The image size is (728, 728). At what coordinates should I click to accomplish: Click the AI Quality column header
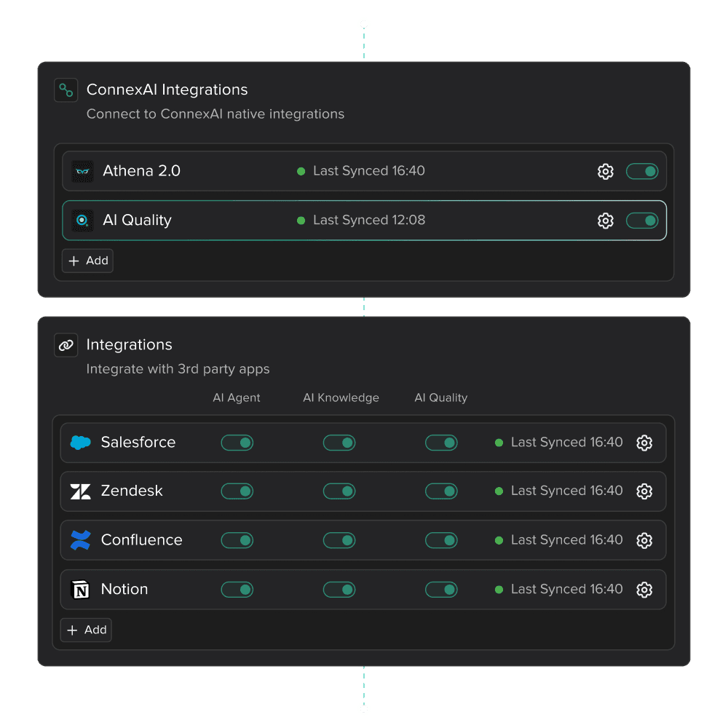click(x=440, y=398)
